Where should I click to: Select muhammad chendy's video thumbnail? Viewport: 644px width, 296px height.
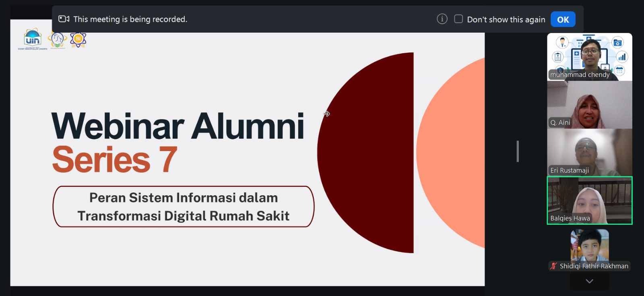click(590, 57)
